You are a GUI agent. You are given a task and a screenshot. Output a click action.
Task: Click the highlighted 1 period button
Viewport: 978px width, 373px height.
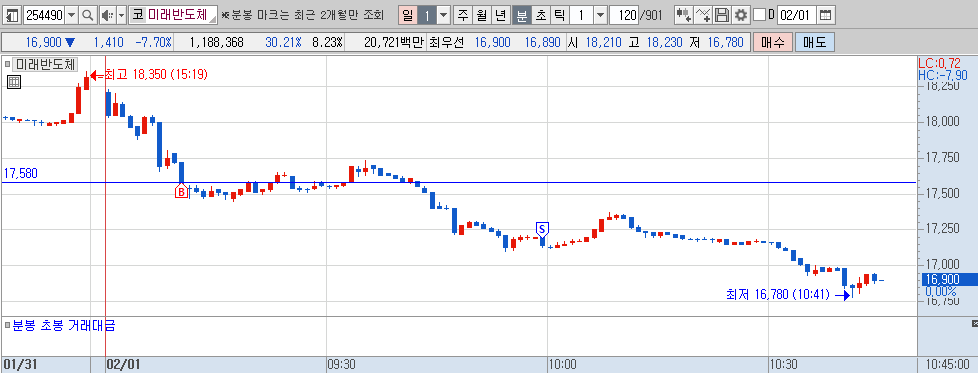point(427,14)
